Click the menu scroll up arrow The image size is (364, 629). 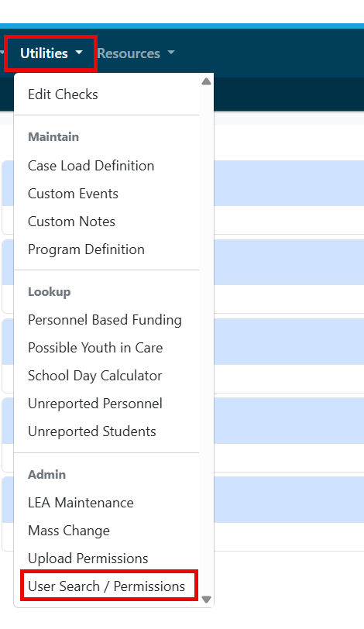[207, 82]
